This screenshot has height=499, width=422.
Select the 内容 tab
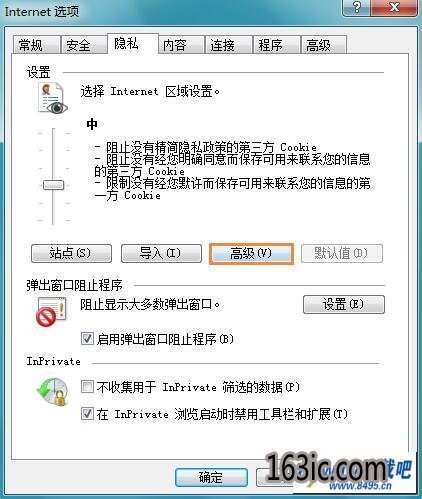[x=181, y=45]
